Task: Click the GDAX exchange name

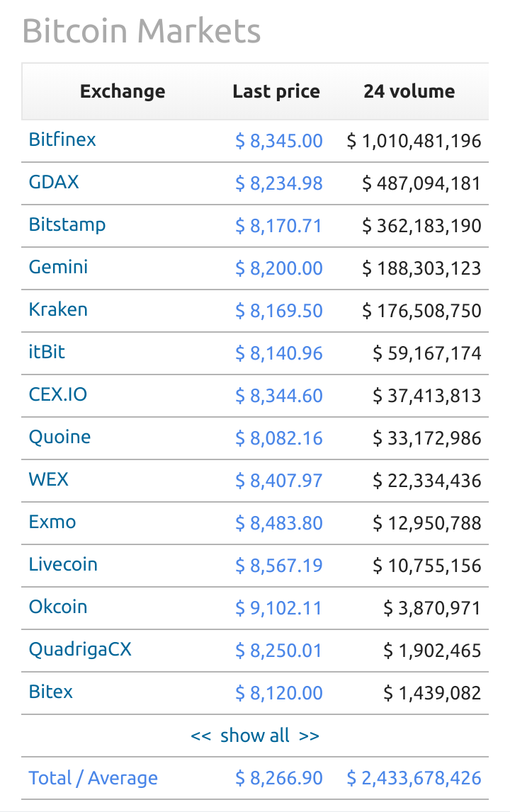Action: coord(54,182)
